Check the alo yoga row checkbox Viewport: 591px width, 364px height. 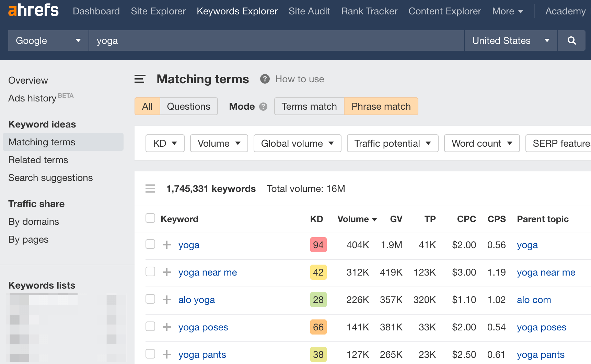coord(150,299)
